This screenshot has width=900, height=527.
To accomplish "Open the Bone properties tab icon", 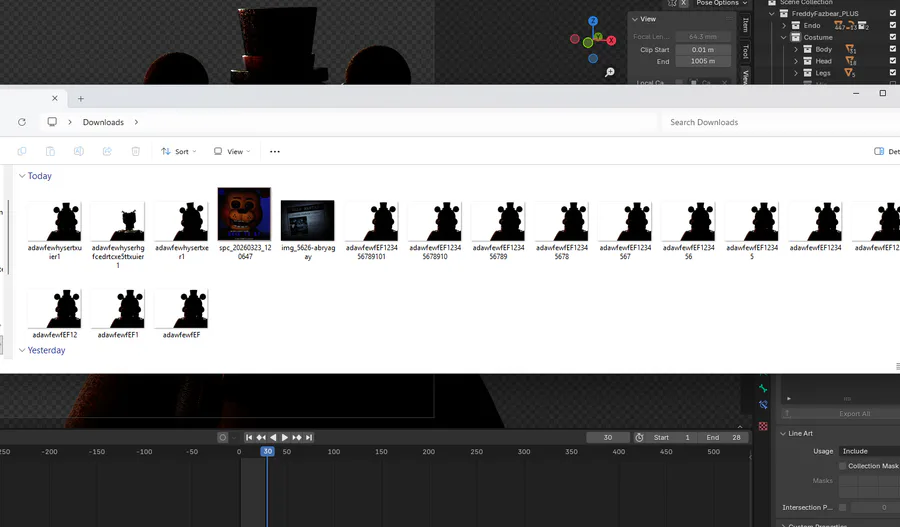I will point(763,389).
